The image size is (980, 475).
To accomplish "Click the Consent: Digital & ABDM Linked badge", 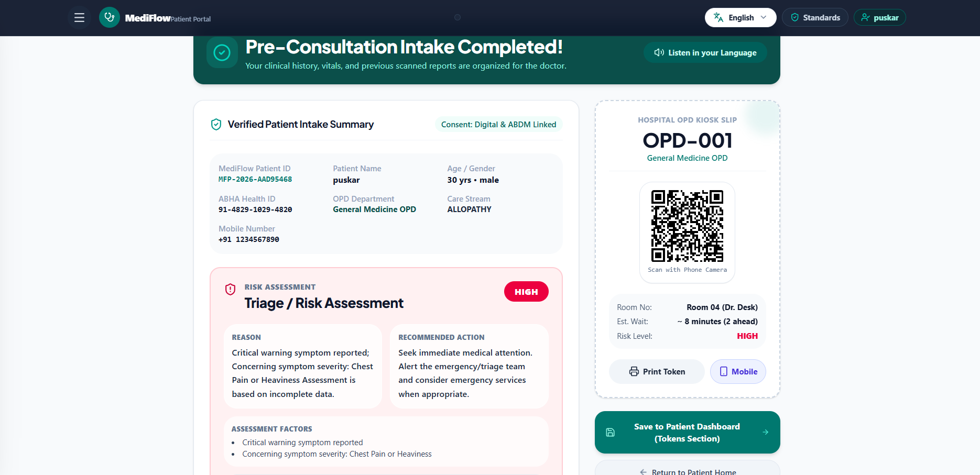I will click(x=499, y=124).
